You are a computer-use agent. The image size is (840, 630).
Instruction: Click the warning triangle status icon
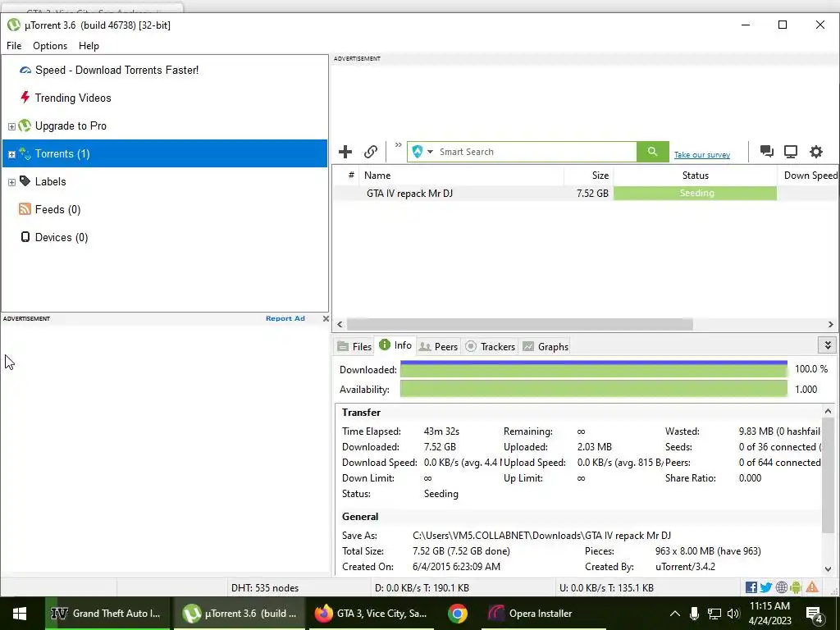pos(812,587)
